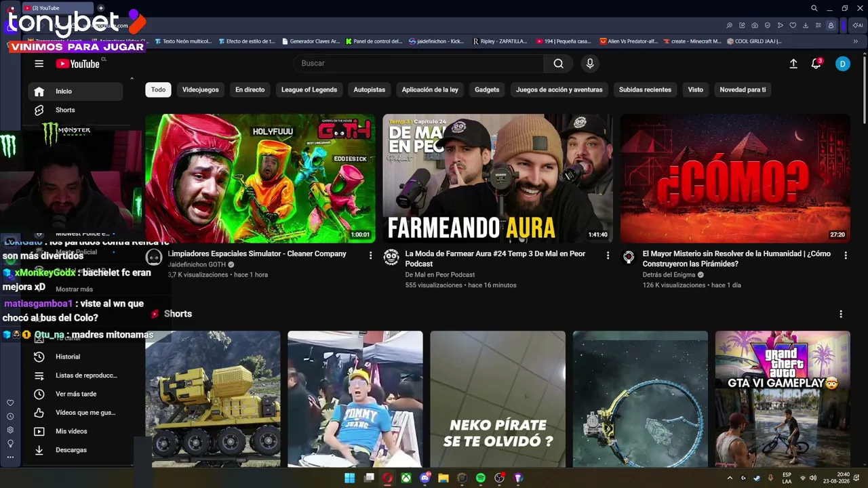Open Descargas in the sidebar

coord(75,450)
